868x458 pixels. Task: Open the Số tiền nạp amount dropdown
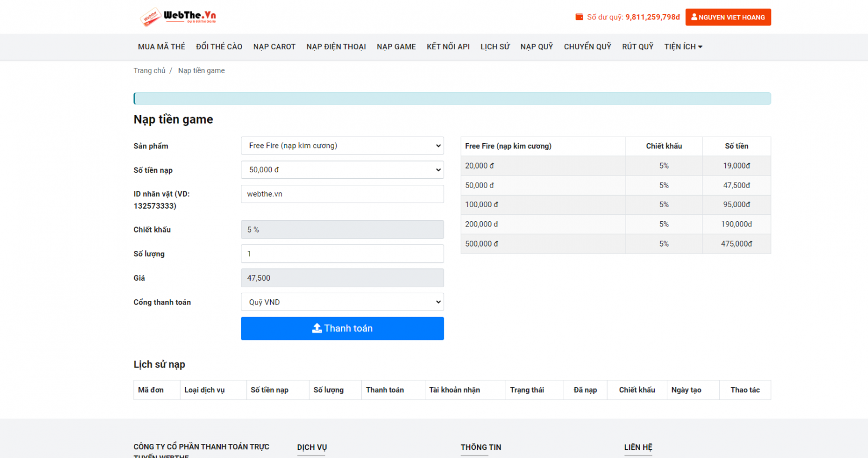[342, 170]
